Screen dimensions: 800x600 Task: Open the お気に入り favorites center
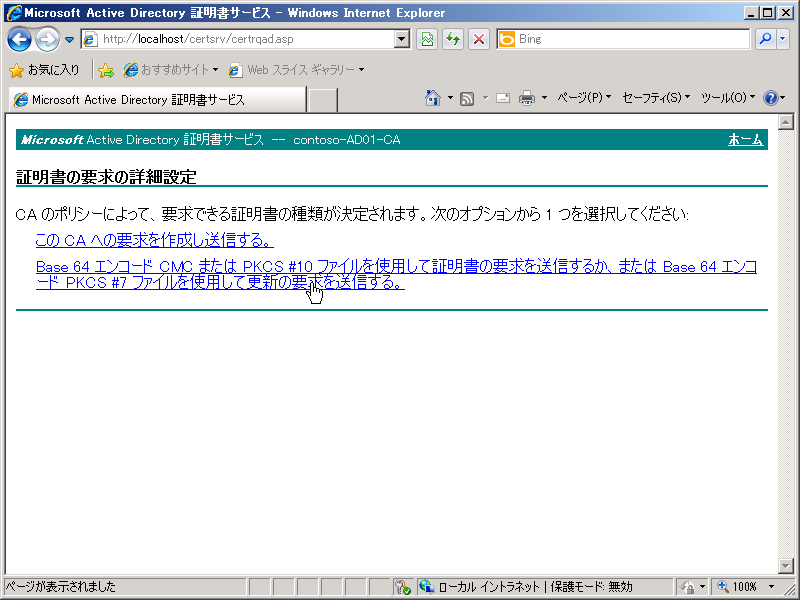pos(44,70)
